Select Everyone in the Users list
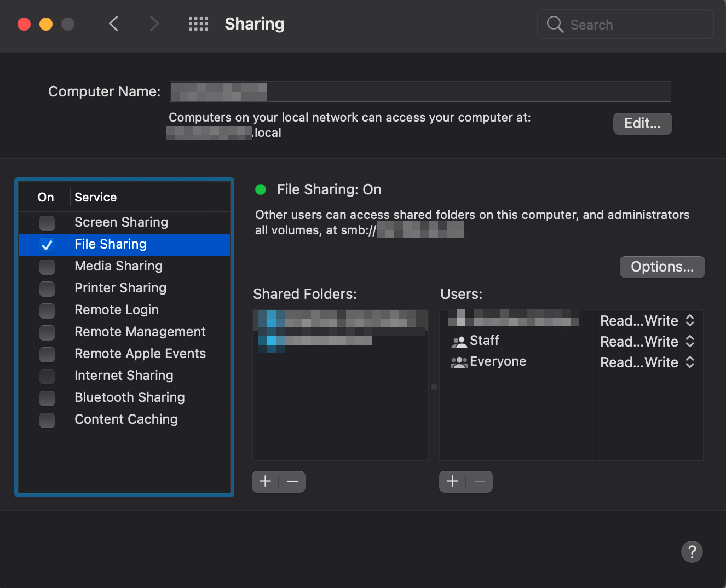Screen dimensions: 726x588 point(517,362)
